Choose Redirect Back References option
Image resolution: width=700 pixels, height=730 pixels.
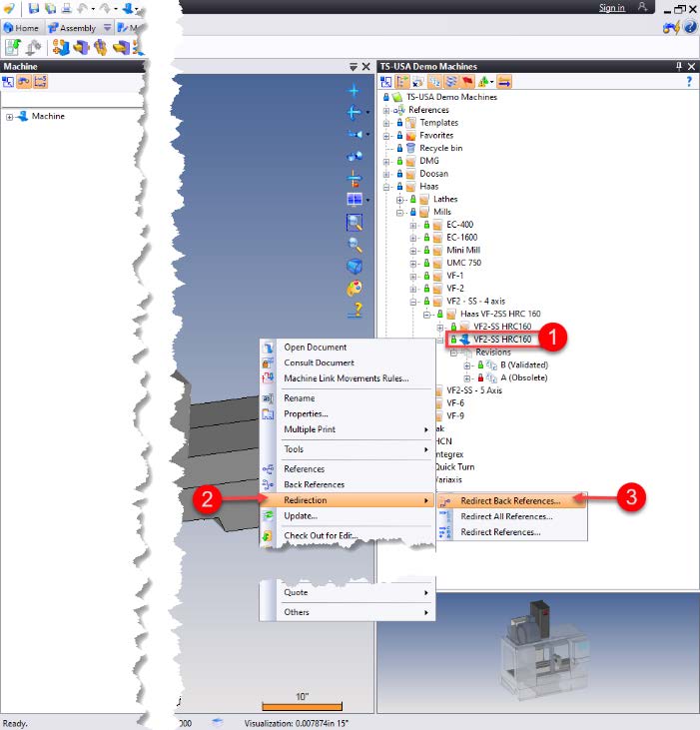click(510, 501)
